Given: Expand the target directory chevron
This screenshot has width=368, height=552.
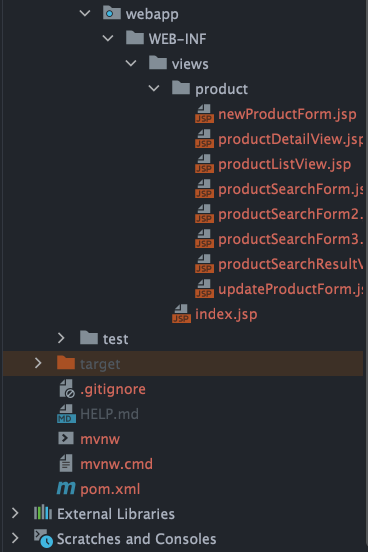Looking at the screenshot, I should pyautogui.click(x=38, y=363).
